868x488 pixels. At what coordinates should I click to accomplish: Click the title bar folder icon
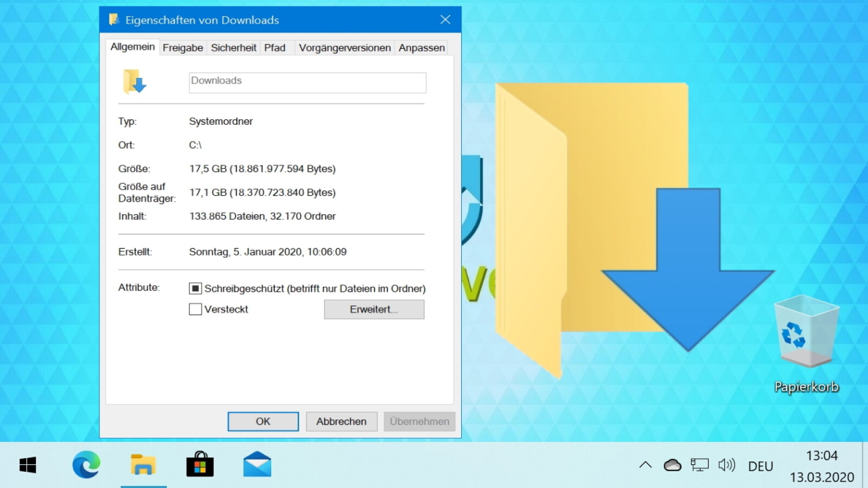tap(114, 20)
